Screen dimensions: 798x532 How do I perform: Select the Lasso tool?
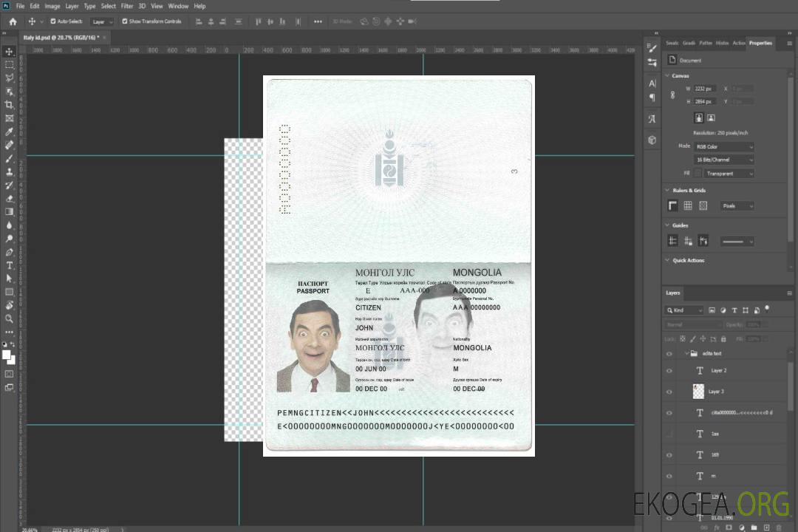click(9, 78)
